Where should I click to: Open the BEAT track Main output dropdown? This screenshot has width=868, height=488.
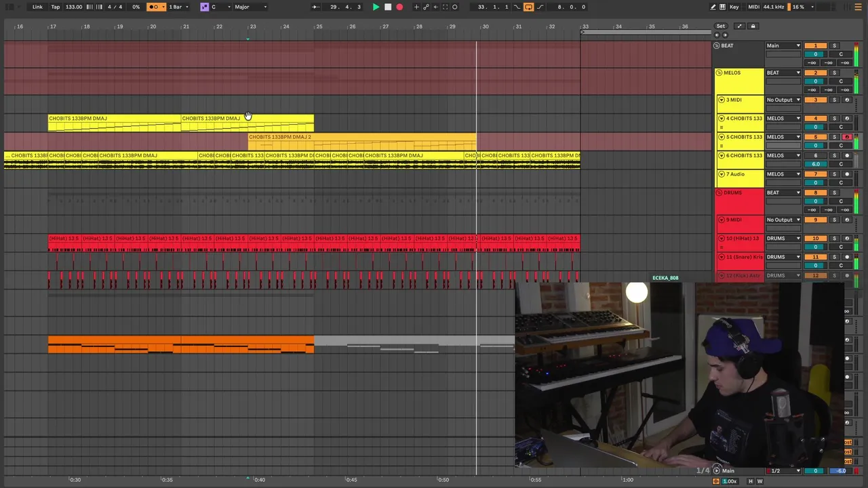[x=783, y=45]
